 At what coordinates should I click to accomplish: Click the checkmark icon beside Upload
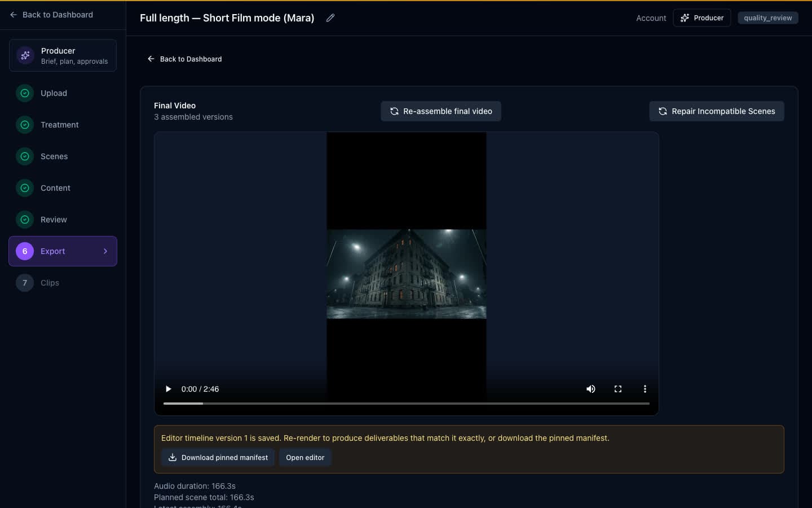(25, 93)
